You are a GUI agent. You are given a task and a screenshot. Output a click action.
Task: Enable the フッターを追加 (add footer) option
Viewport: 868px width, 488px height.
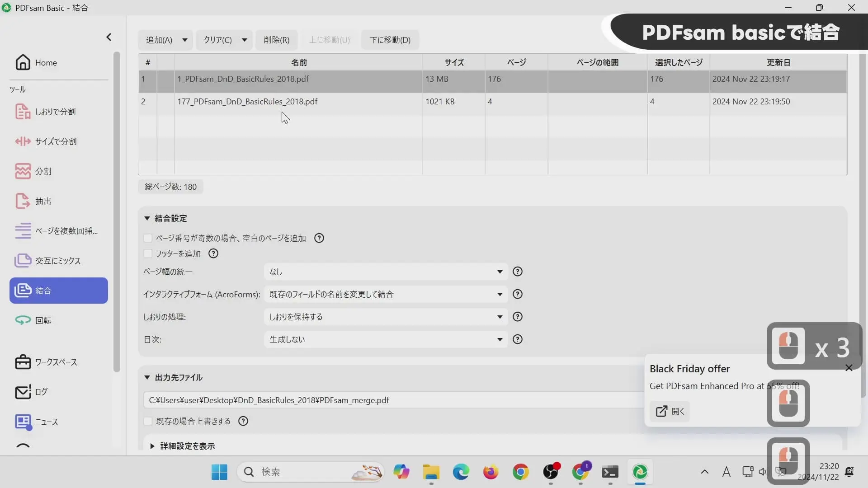click(x=148, y=253)
